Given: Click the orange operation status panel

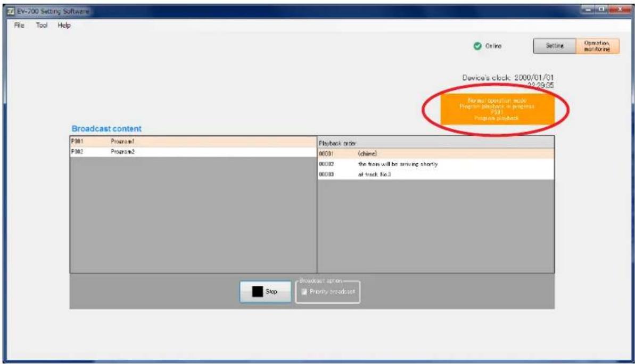Looking at the screenshot, I should click(x=497, y=109).
